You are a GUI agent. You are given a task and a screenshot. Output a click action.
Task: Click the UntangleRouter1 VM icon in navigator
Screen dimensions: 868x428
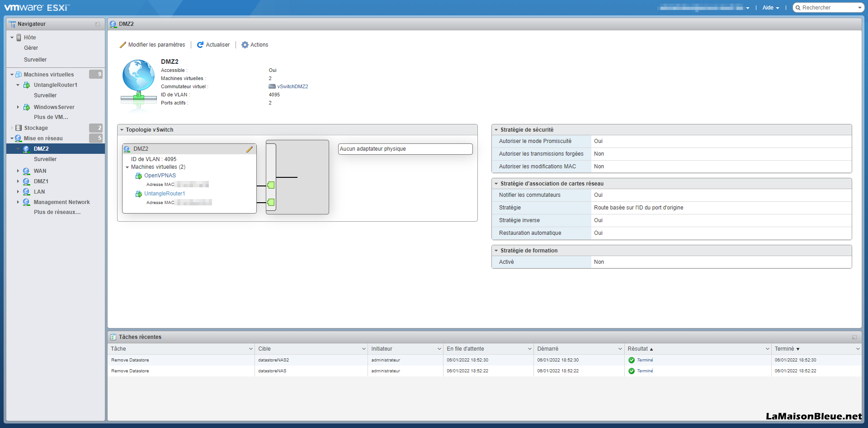coord(27,85)
